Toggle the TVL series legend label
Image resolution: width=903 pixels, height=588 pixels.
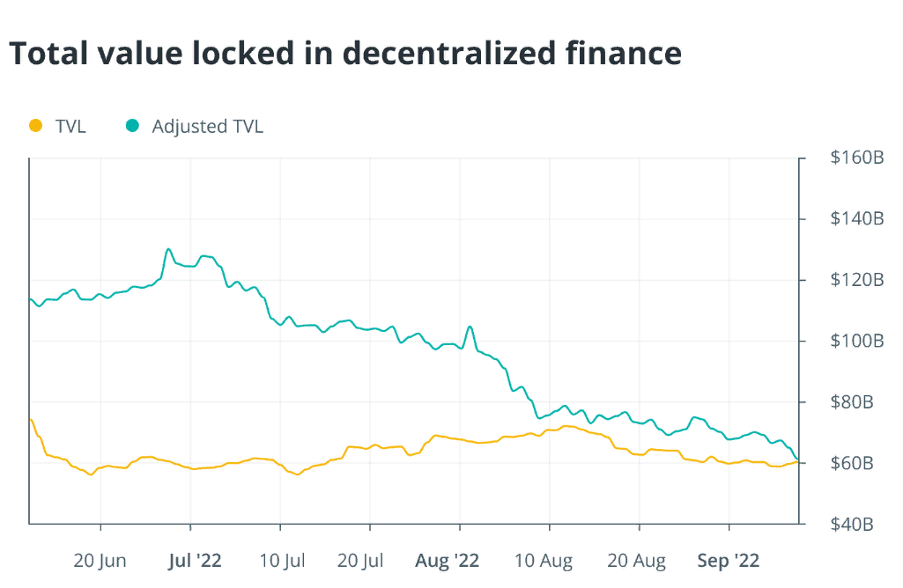pyautogui.click(x=70, y=126)
